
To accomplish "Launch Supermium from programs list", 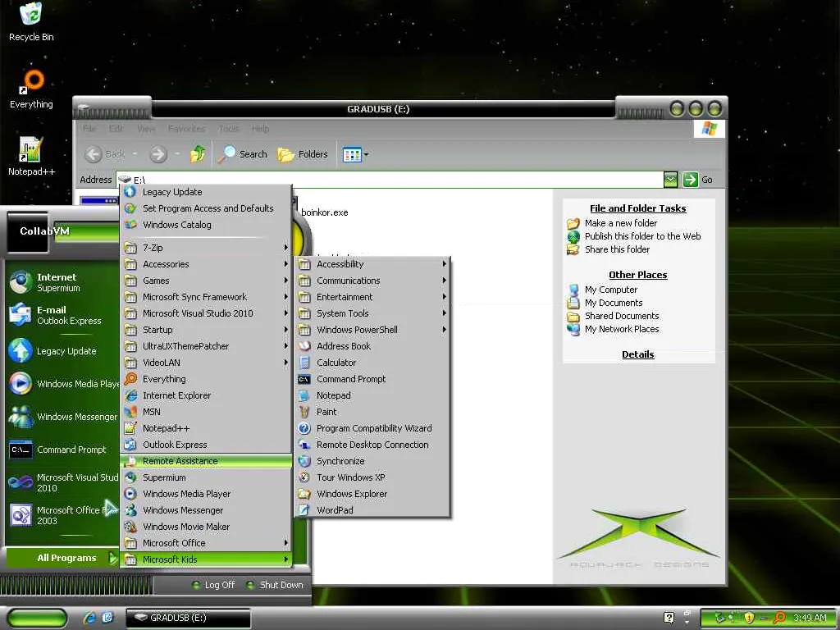I will [x=206, y=478].
